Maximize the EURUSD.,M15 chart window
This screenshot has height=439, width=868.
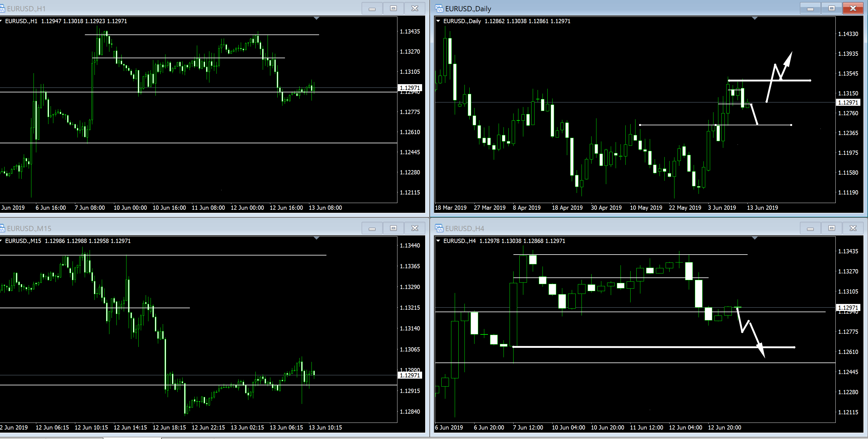click(393, 228)
